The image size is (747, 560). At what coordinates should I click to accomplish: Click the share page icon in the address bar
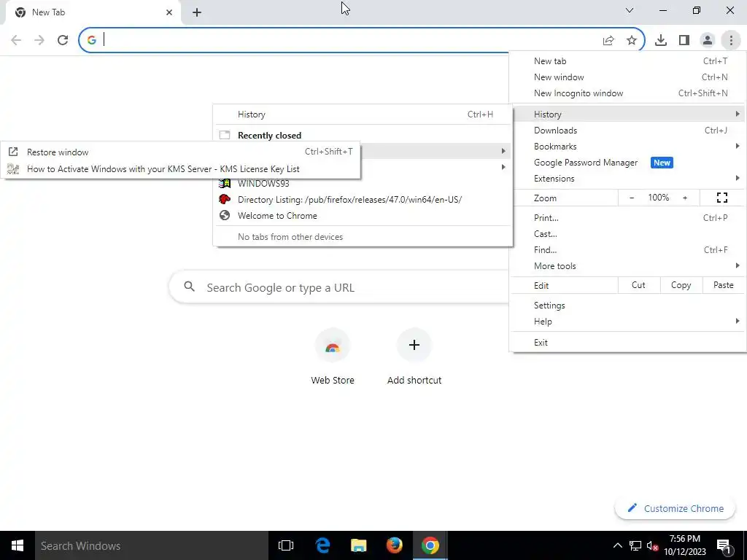coord(608,41)
